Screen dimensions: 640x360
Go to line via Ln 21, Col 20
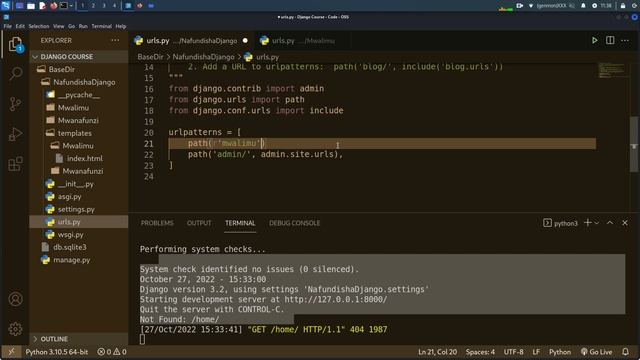[437, 351]
